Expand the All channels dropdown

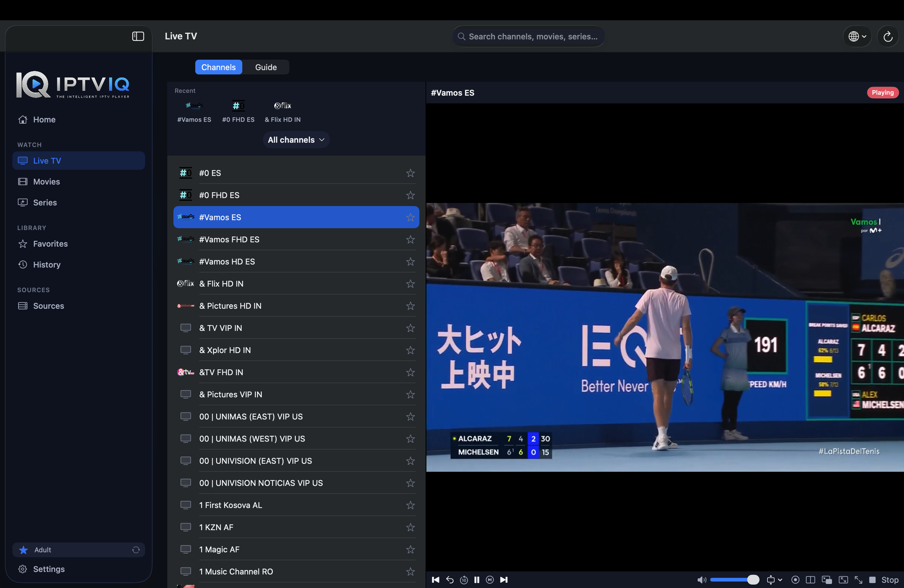click(x=296, y=140)
